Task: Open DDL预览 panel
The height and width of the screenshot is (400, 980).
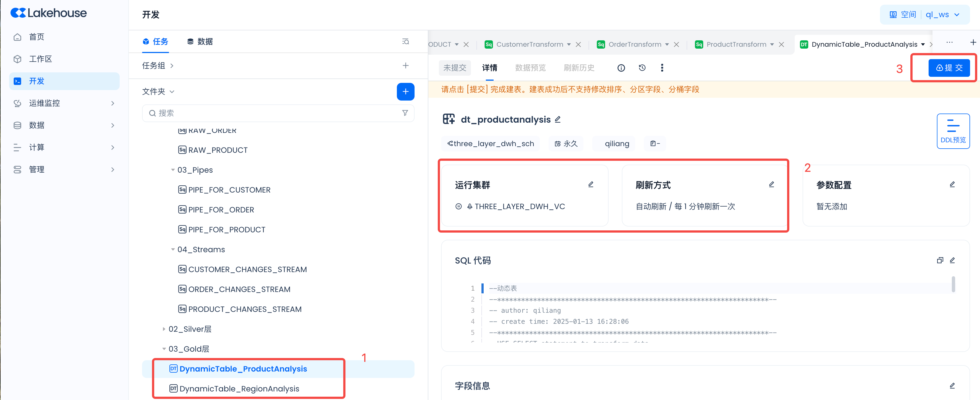Action: pos(953,131)
